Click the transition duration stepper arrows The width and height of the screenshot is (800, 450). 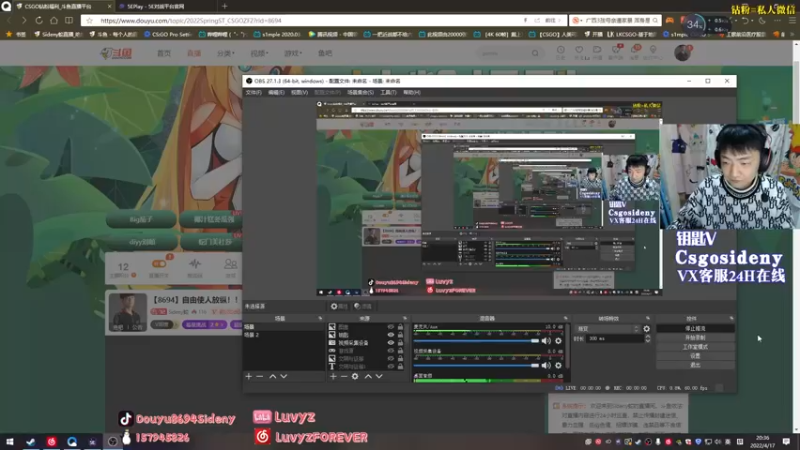pos(648,338)
